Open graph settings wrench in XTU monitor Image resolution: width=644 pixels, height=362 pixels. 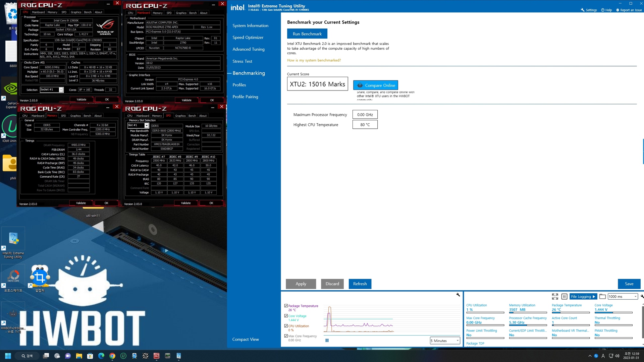458,295
